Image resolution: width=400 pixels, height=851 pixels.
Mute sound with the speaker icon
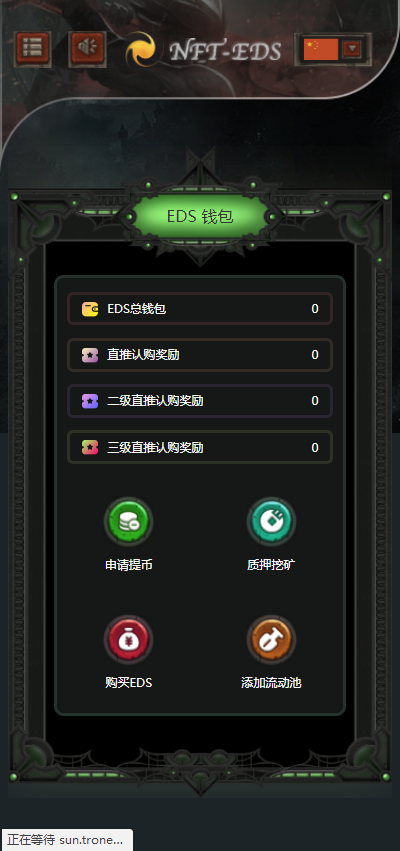[87, 49]
